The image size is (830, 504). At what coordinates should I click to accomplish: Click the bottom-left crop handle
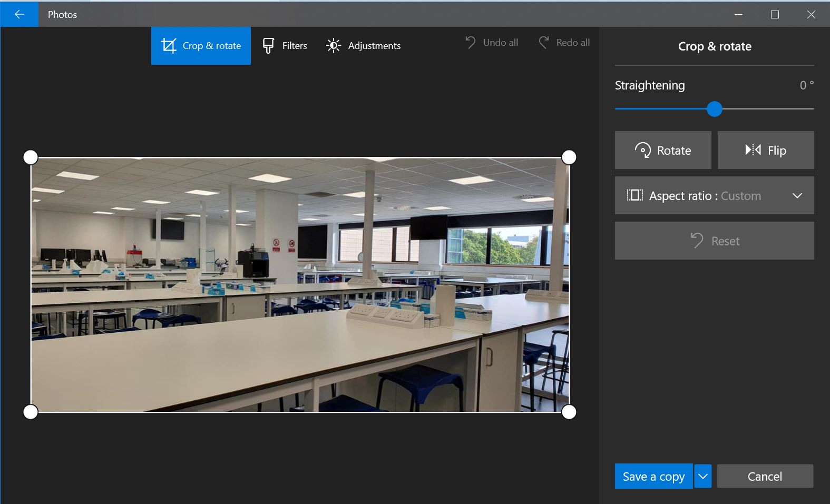point(31,412)
